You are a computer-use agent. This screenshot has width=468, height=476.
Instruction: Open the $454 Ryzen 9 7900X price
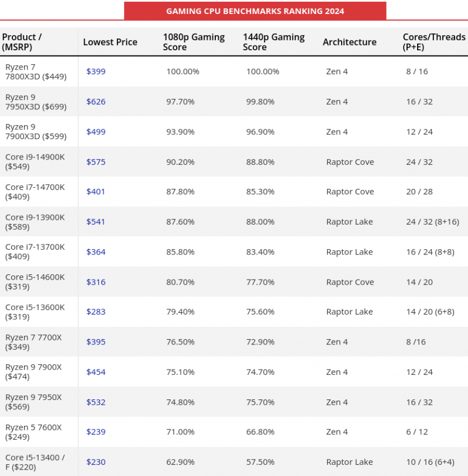pyautogui.click(x=96, y=372)
